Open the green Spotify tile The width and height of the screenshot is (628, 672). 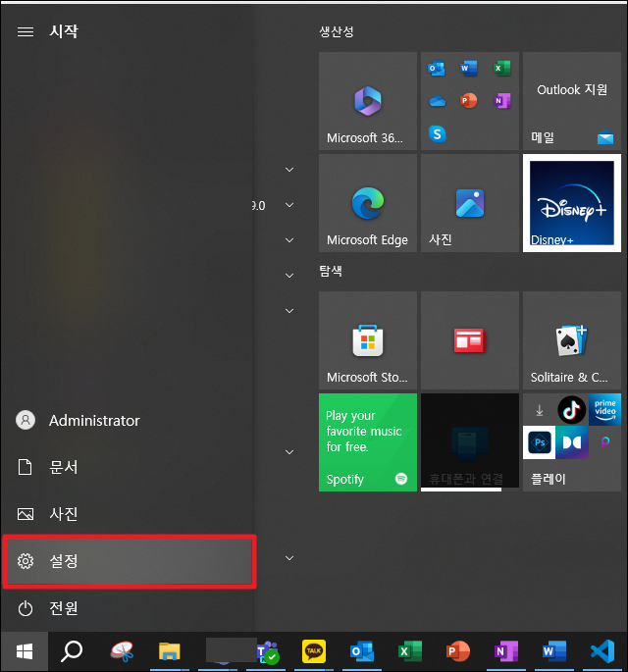368,442
